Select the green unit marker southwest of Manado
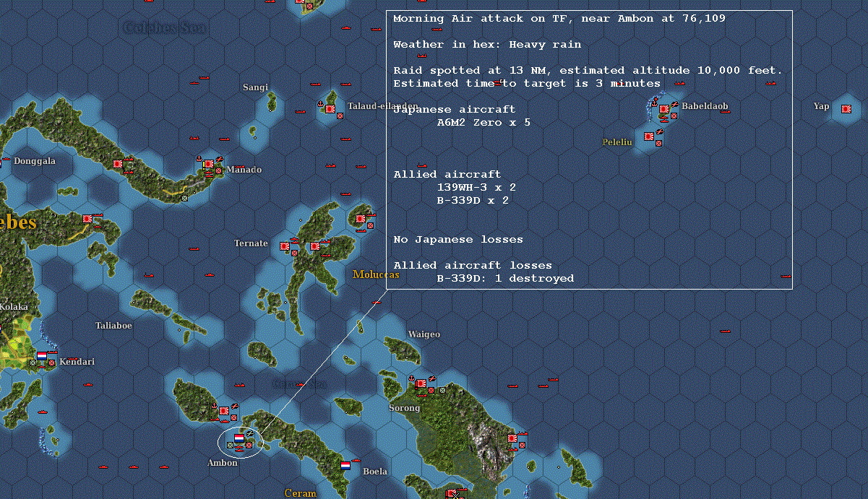 pos(184,198)
